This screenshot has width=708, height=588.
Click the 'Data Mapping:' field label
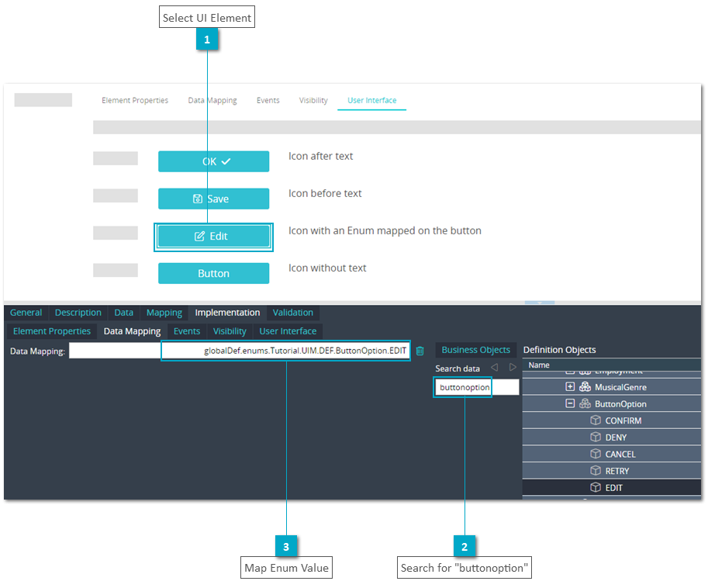point(37,351)
